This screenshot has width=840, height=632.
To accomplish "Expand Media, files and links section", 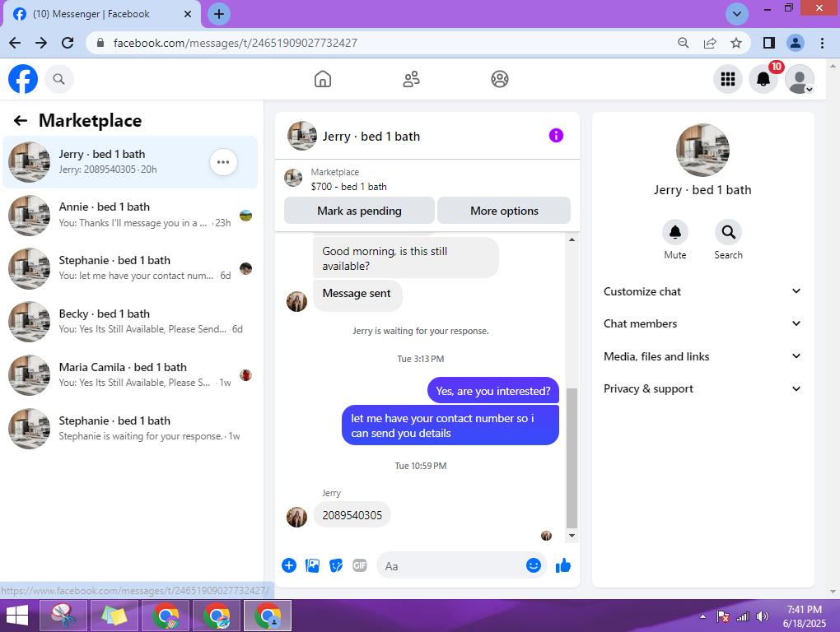I will [x=702, y=356].
